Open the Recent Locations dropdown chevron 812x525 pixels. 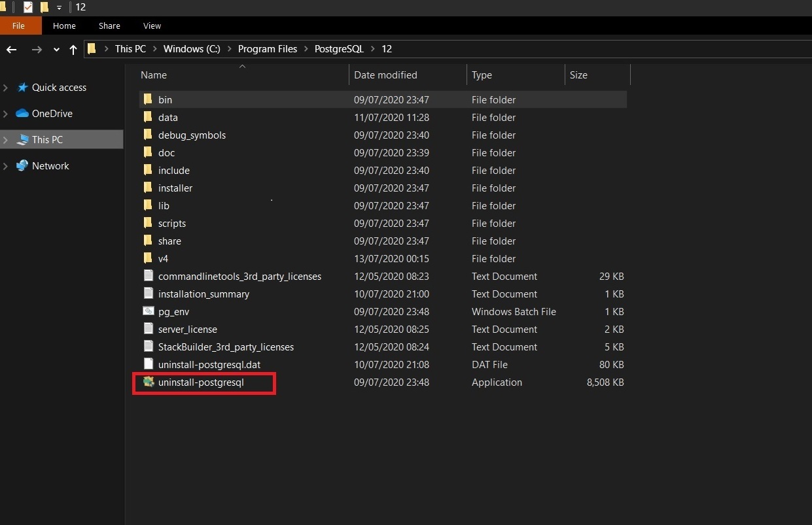pyautogui.click(x=56, y=49)
